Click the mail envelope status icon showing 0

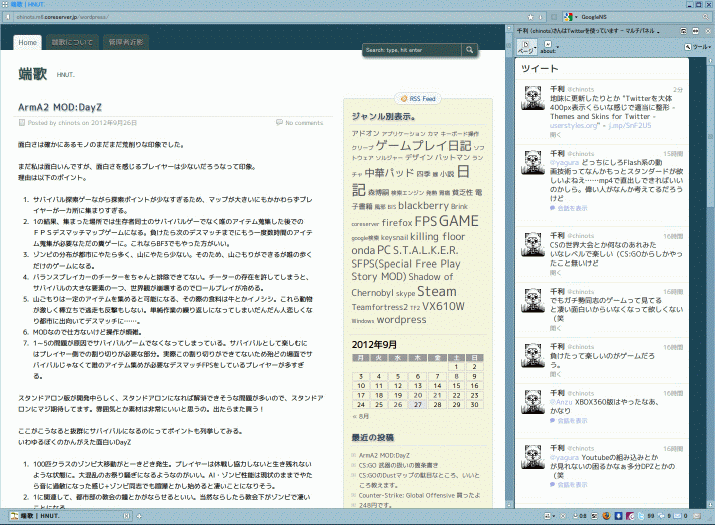pos(677,516)
